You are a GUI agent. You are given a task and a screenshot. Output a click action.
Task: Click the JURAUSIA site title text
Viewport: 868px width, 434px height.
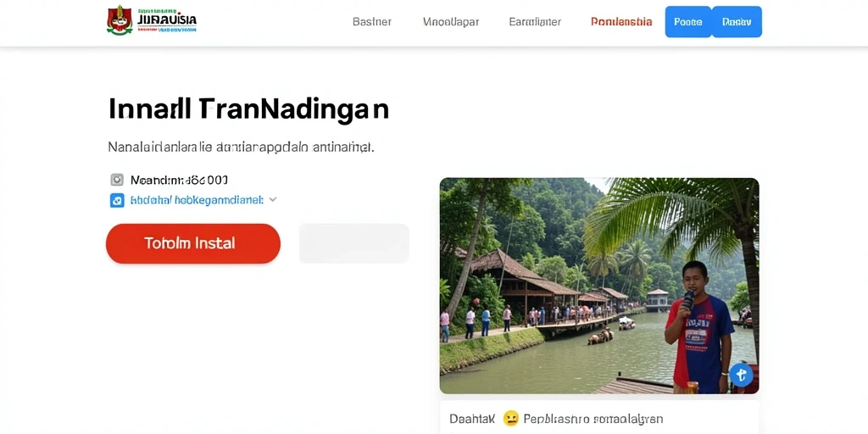tap(167, 21)
